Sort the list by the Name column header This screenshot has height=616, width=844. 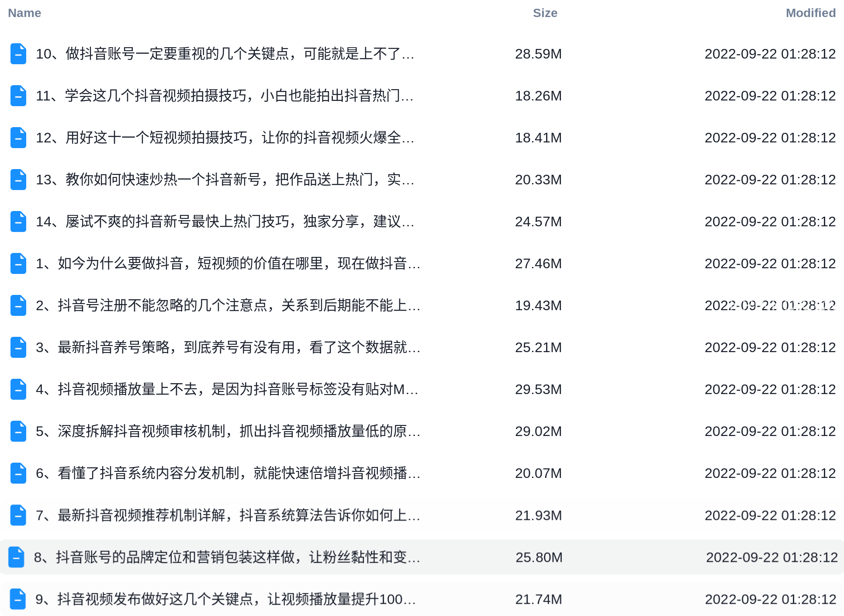[24, 13]
